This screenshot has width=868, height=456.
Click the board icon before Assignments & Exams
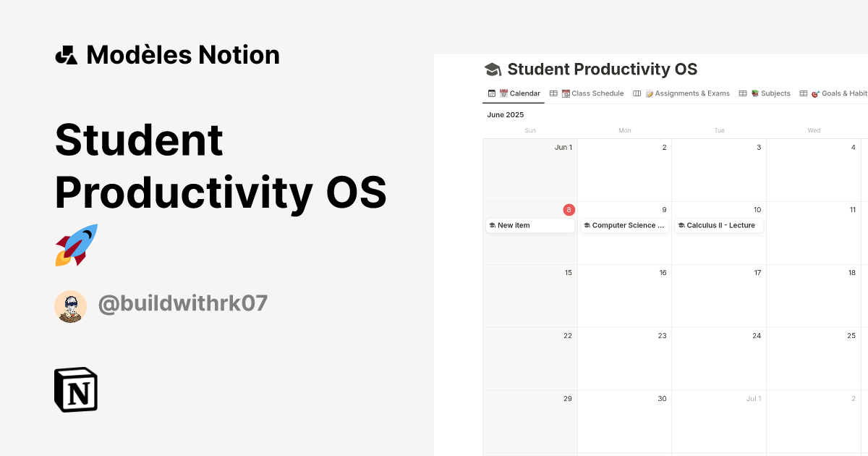coord(637,93)
